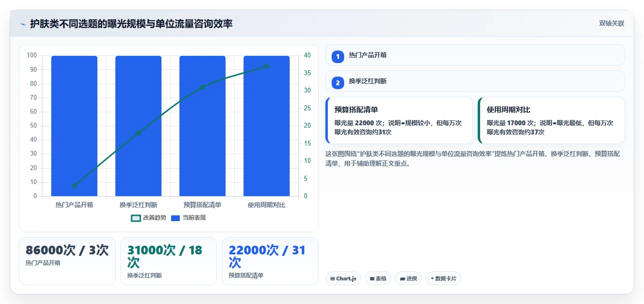The image size is (644, 304).
Task: Click the 双轴关联 label in header
Action: [x=611, y=24]
